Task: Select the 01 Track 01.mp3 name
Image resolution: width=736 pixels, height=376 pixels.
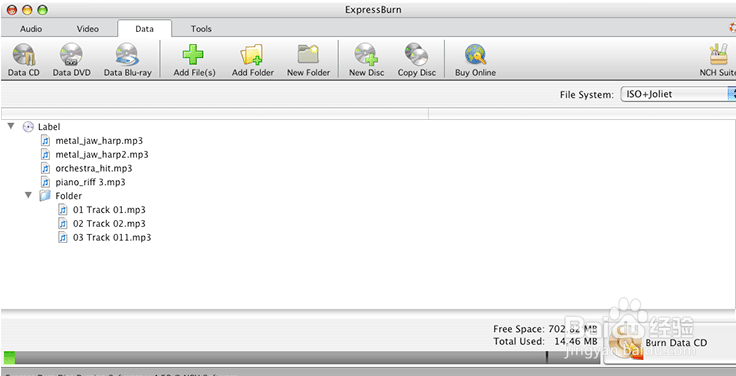Action: 109,210
